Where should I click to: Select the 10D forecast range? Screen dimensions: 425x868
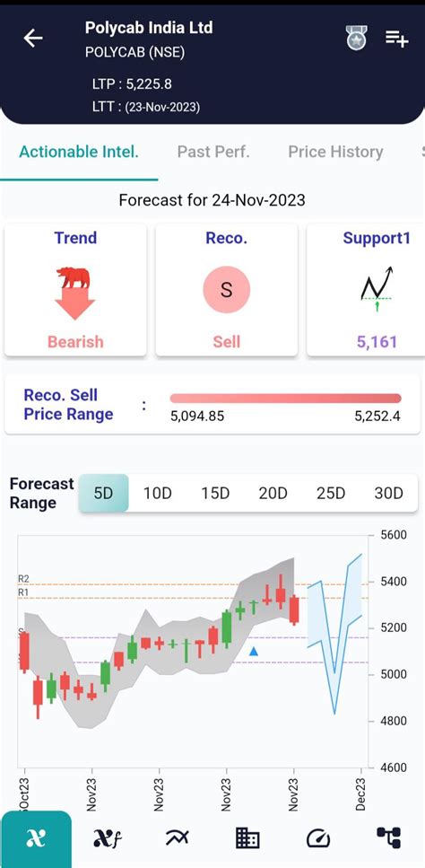point(158,493)
